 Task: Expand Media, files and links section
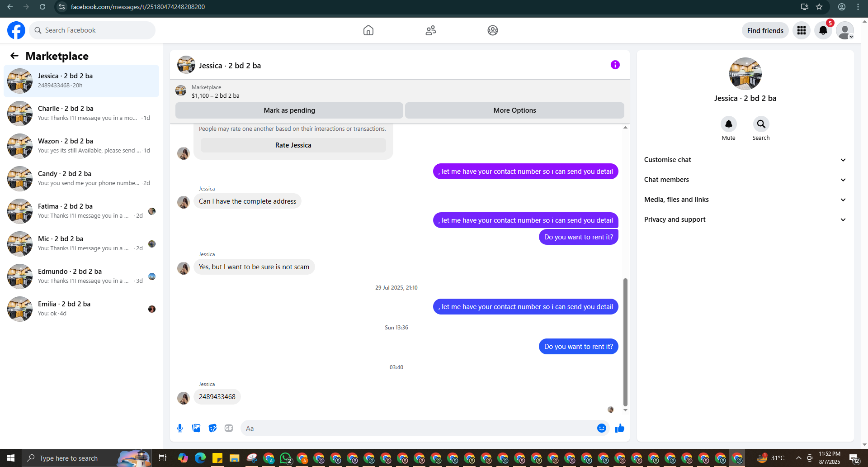point(745,200)
